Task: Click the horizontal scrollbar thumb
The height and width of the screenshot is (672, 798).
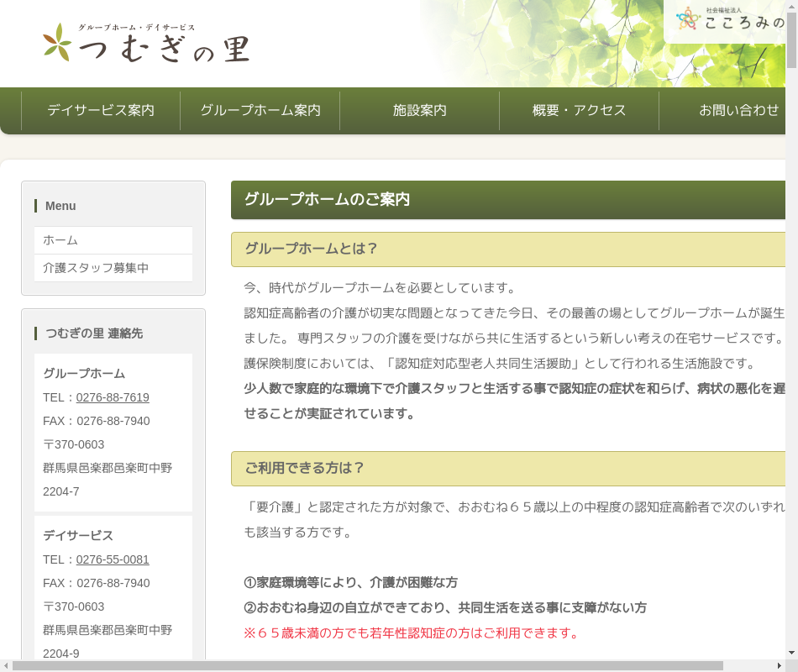Action: click(x=367, y=665)
